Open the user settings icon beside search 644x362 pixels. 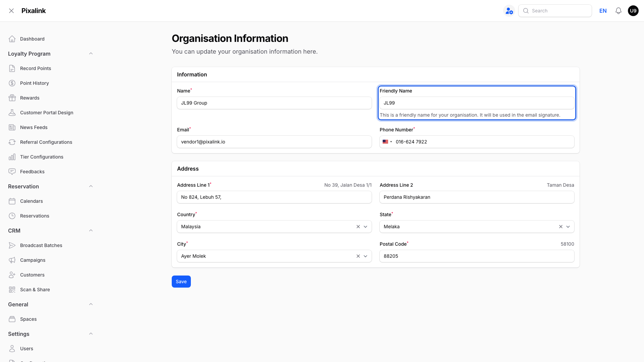click(509, 11)
